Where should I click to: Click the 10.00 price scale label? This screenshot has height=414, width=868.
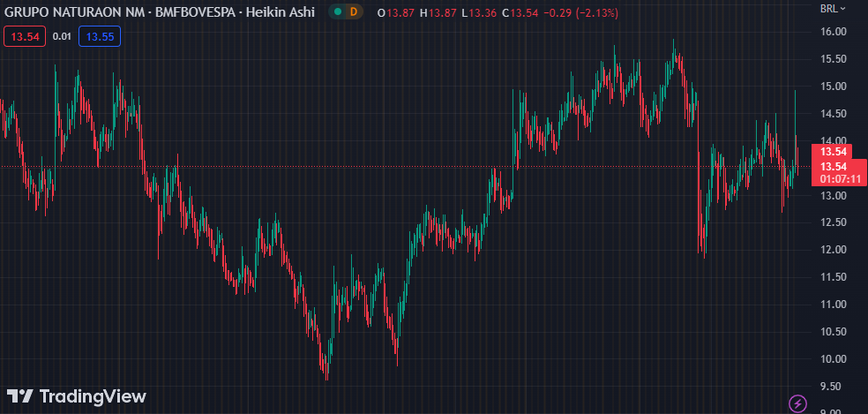click(x=834, y=358)
